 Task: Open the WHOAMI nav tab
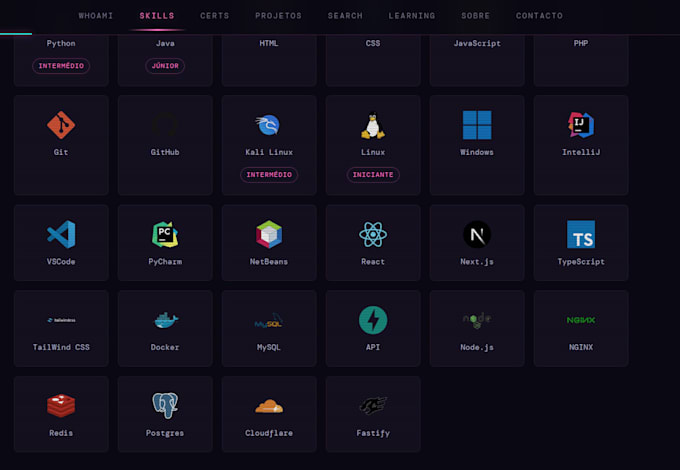click(x=96, y=16)
